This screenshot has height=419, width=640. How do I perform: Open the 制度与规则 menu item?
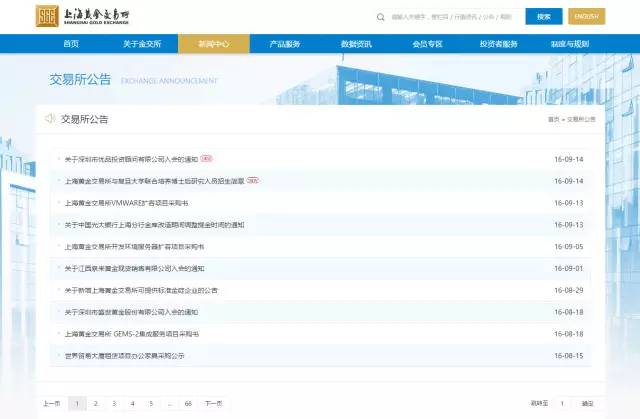coord(570,44)
